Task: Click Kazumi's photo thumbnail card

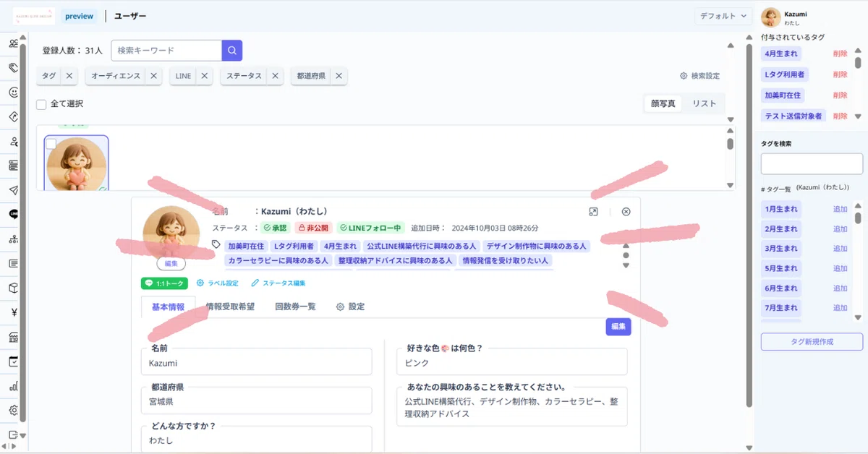Action: point(77,164)
